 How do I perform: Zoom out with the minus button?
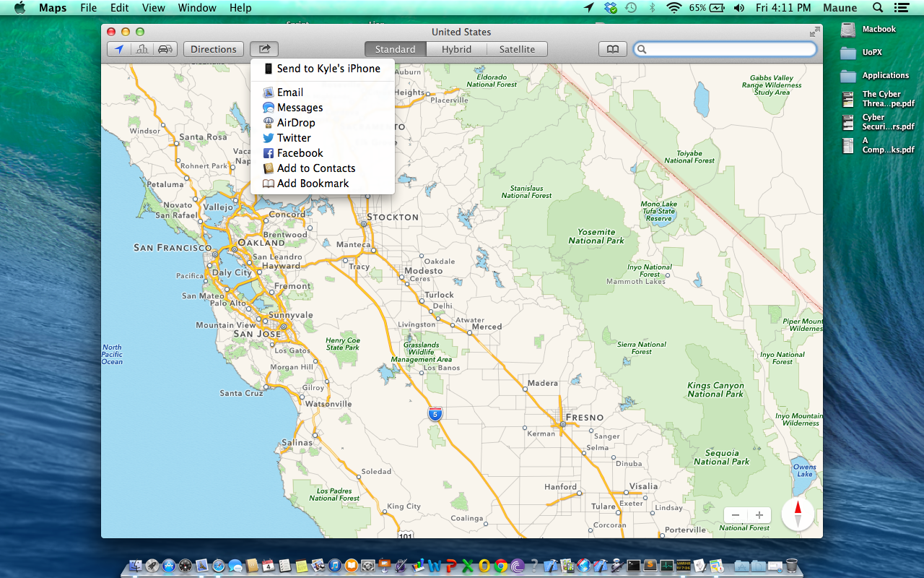[736, 515]
